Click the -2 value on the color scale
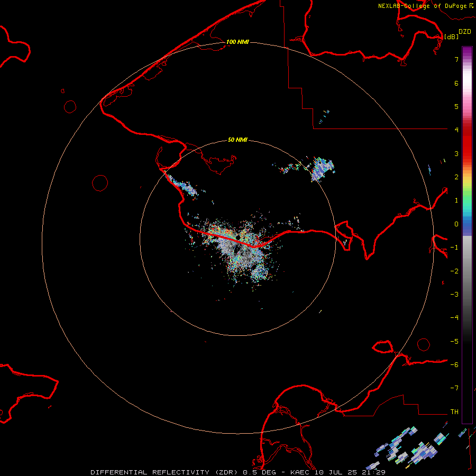Viewport: 476px width, 476px height. point(454,271)
